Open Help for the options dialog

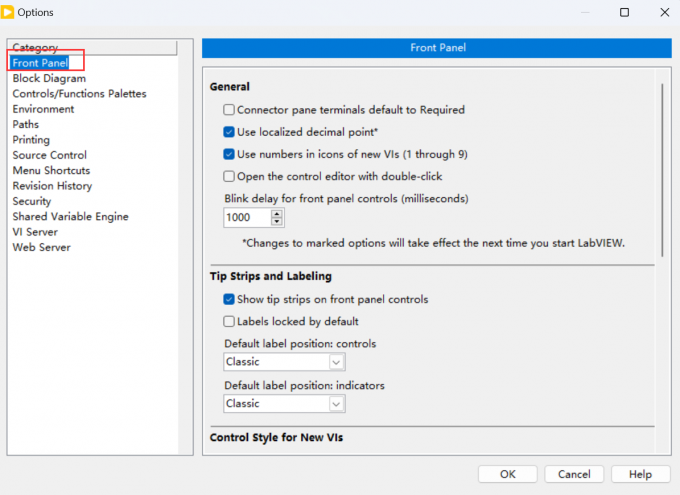pos(641,474)
